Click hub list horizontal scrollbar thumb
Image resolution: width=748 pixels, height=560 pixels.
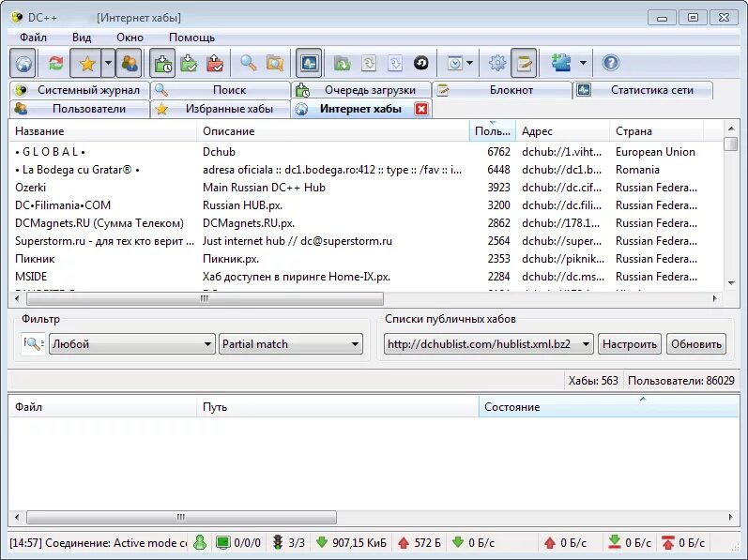click(x=205, y=299)
